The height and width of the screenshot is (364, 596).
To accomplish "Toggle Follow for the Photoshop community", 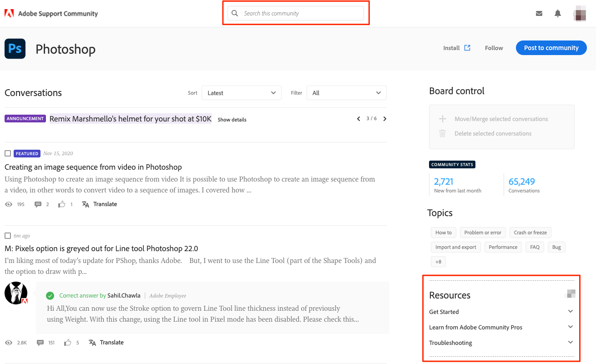I will click(x=494, y=48).
